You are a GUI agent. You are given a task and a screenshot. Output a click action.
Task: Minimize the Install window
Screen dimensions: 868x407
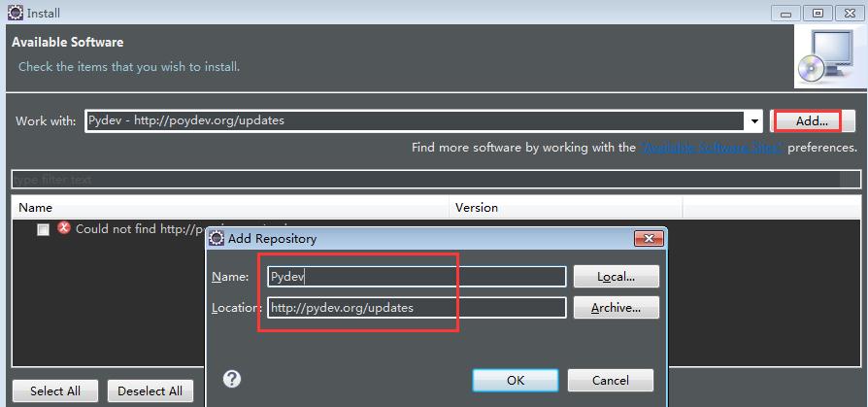(785, 14)
